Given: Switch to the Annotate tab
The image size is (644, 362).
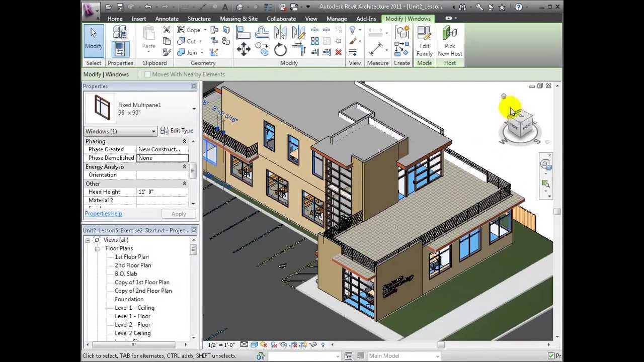Looking at the screenshot, I should click(x=167, y=19).
